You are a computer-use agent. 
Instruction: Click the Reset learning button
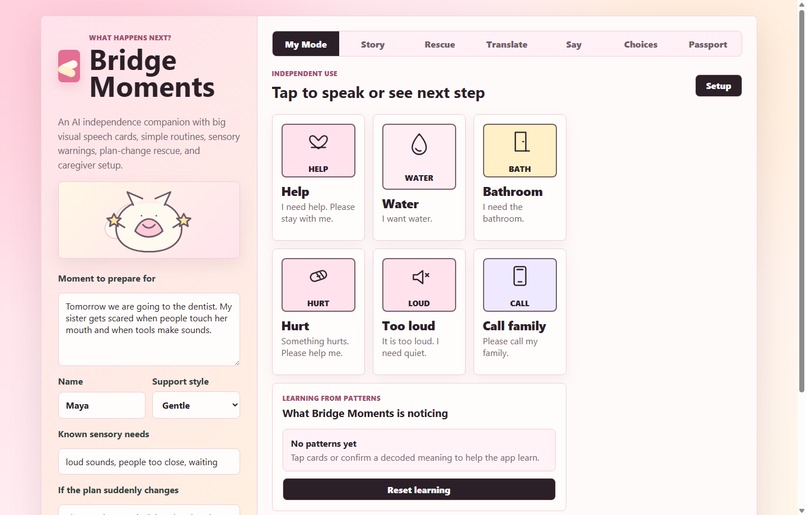pos(419,490)
